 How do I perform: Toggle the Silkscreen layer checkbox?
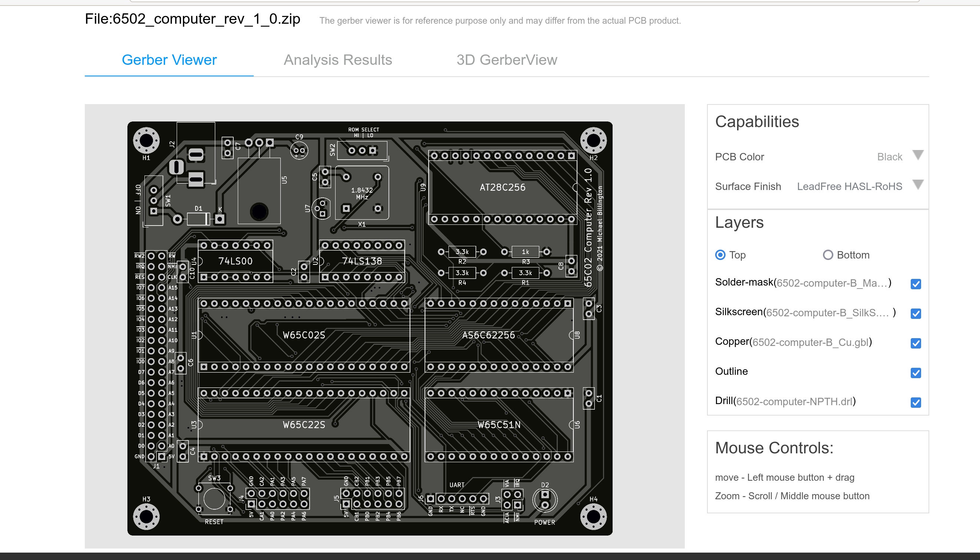(x=916, y=313)
